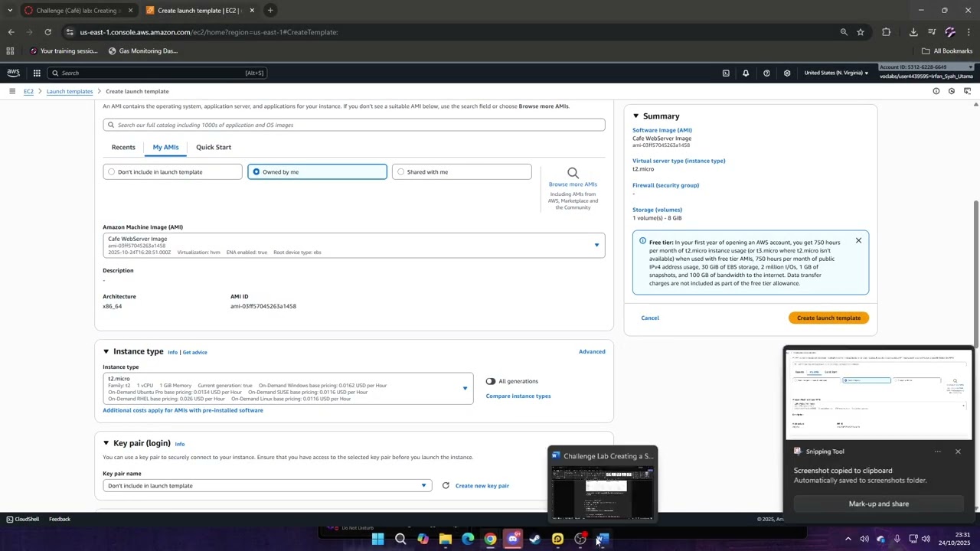This screenshot has width=980, height=551.
Task: Focus the AMI catalog search field
Action: [354, 125]
